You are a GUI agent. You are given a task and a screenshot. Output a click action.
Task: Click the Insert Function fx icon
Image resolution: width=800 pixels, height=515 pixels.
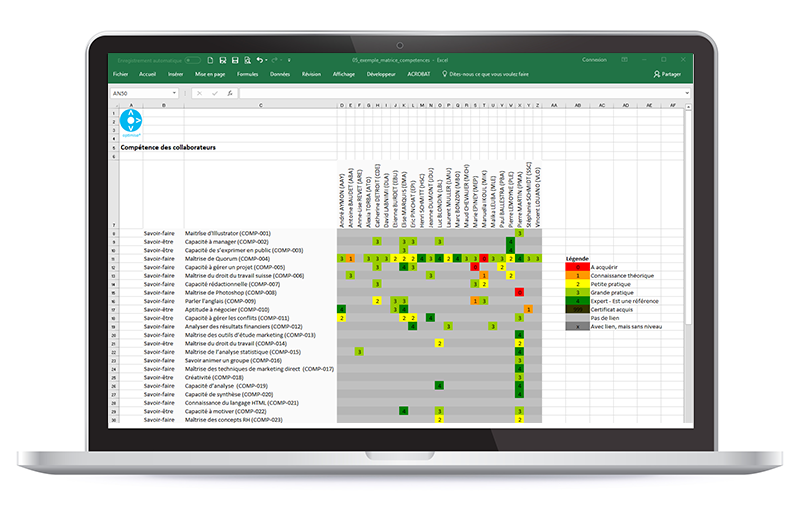click(230, 93)
